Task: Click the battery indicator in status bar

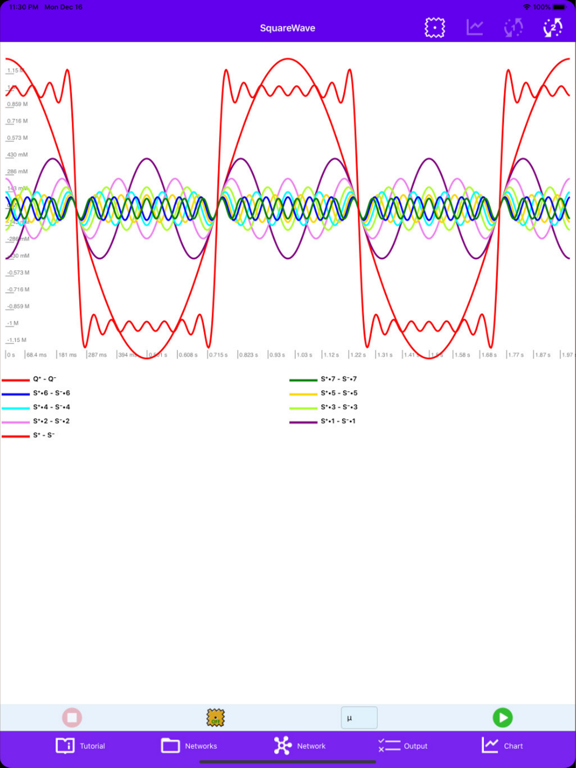Action: [x=559, y=7]
